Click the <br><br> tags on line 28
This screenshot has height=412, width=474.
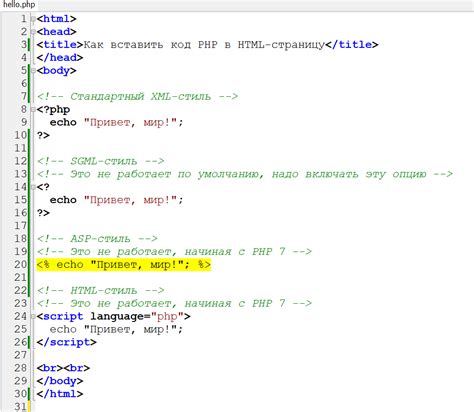[x=63, y=368]
